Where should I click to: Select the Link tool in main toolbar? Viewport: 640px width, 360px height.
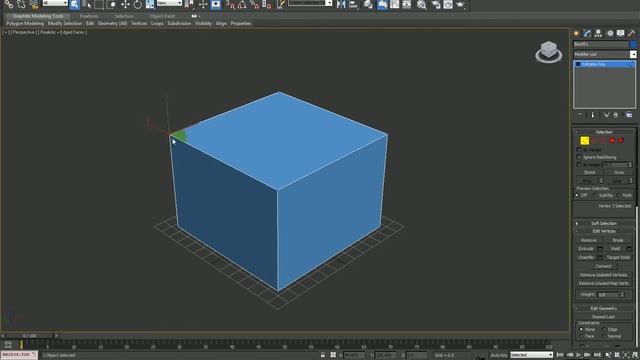click(9, 4)
